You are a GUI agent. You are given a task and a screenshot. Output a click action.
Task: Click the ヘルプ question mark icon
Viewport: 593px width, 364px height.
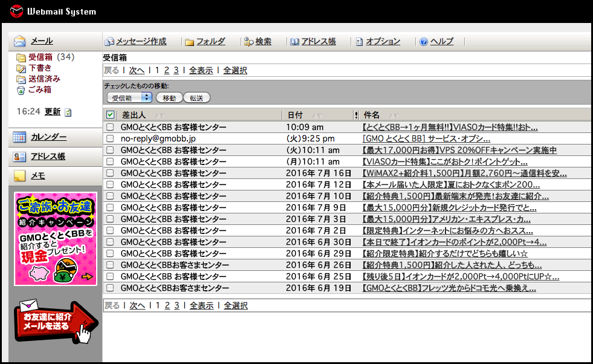point(424,42)
